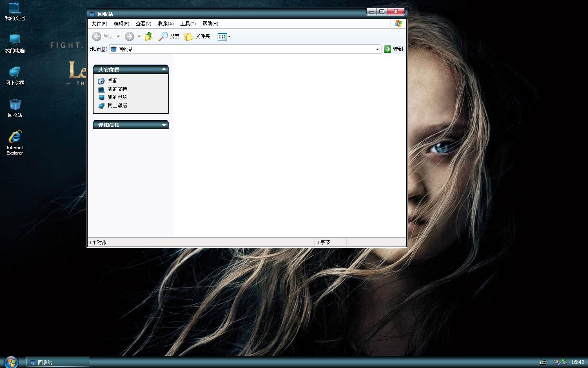Go to 网上邻居 in other places

click(x=113, y=105)
